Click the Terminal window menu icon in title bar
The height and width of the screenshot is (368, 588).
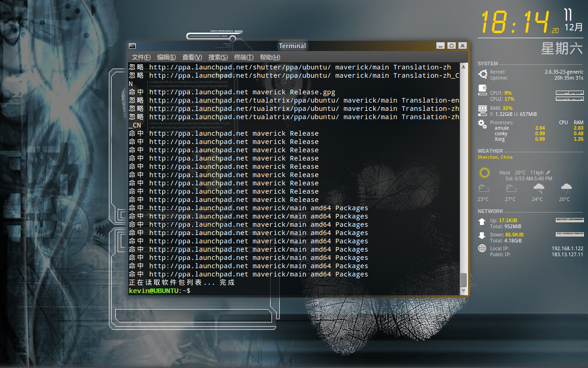[x=132, y=46]
